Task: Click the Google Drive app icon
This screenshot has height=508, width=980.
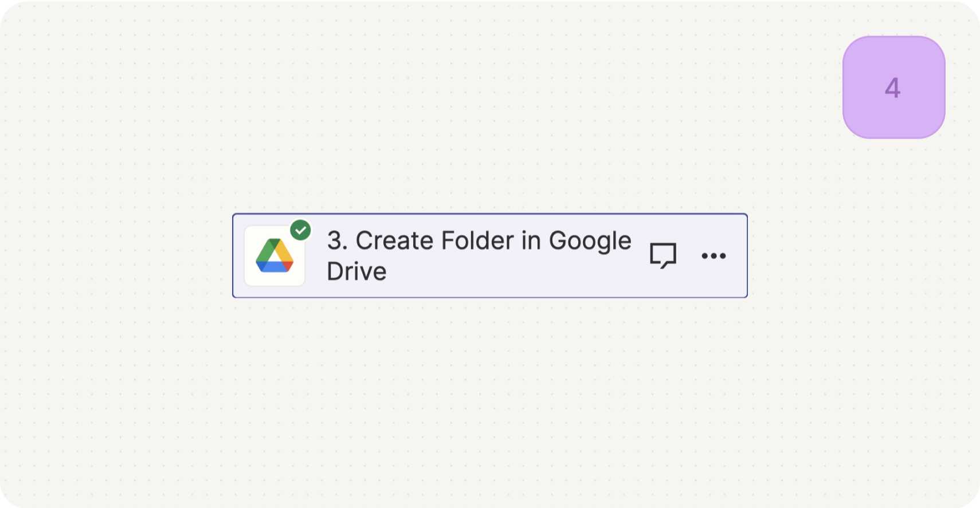Action: [x=275, y=255]
